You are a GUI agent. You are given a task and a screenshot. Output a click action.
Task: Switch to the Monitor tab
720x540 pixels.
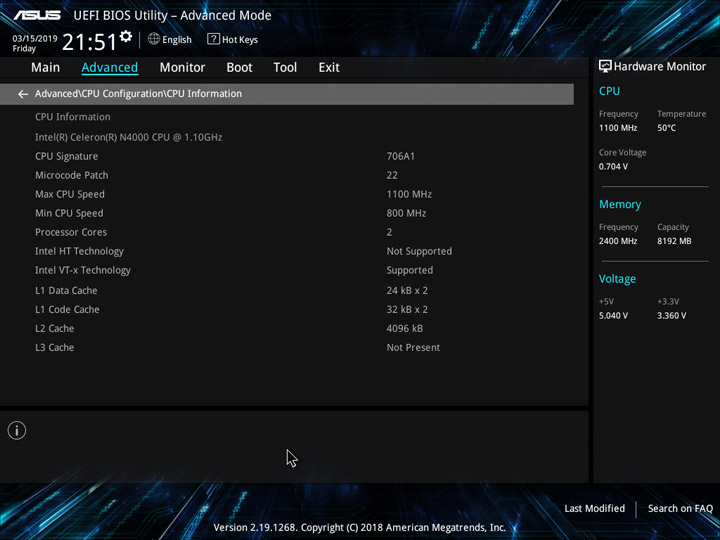182,68
